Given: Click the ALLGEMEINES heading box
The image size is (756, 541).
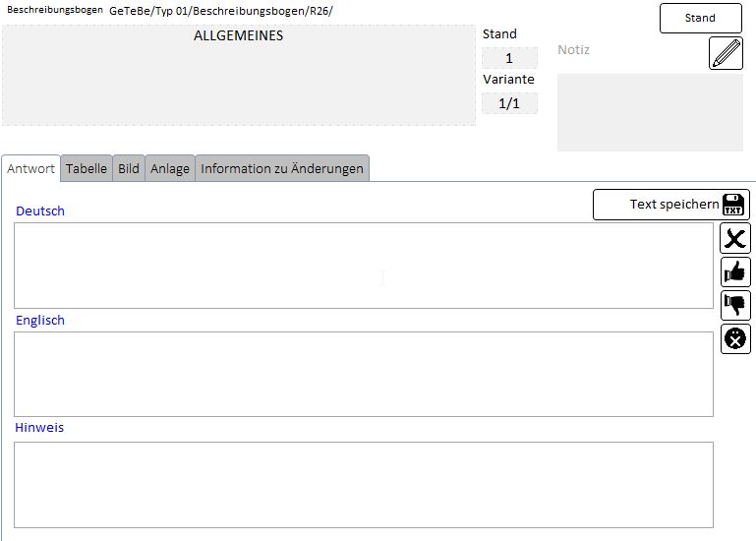Looking at the screenshot, I should (239, 76).
